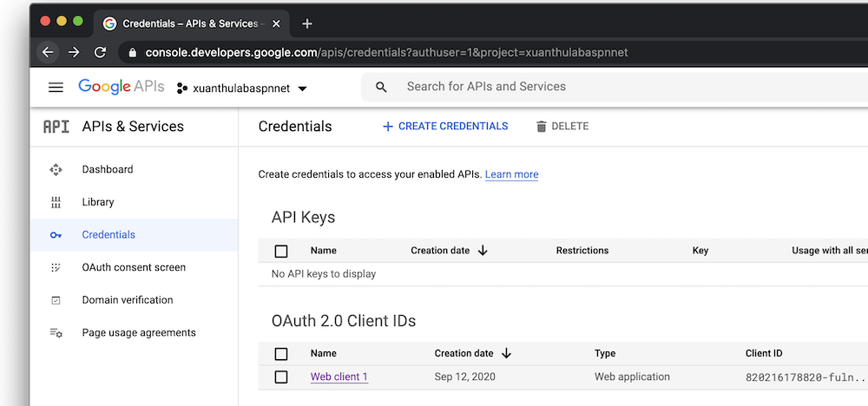Sort OAuth Client IDs by creation date arrow
This screenshot has height=406, width=868.
pos(507,354)
